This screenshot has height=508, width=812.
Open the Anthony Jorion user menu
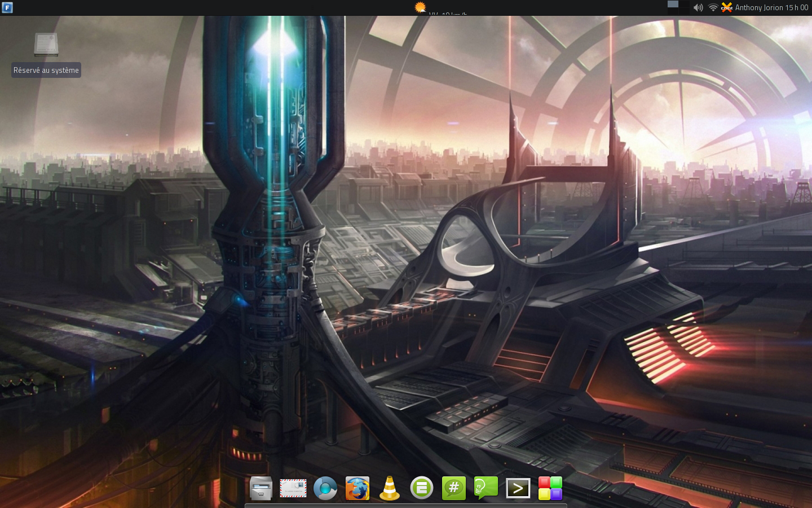pyautogui.click(x=759, y=7)
